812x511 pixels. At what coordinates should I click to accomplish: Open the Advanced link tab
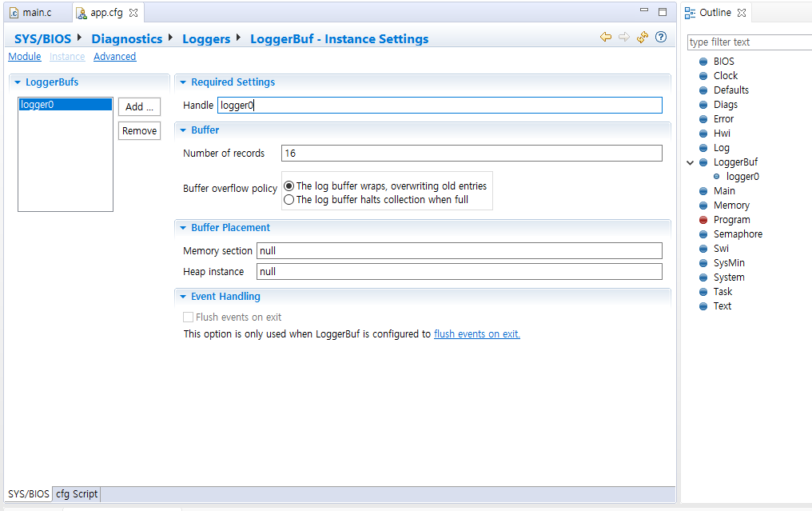pyautogui.click(x=114, y=57)
